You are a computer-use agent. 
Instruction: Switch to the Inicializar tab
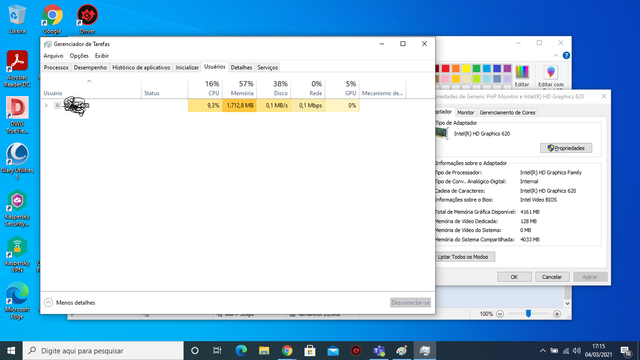187,67
